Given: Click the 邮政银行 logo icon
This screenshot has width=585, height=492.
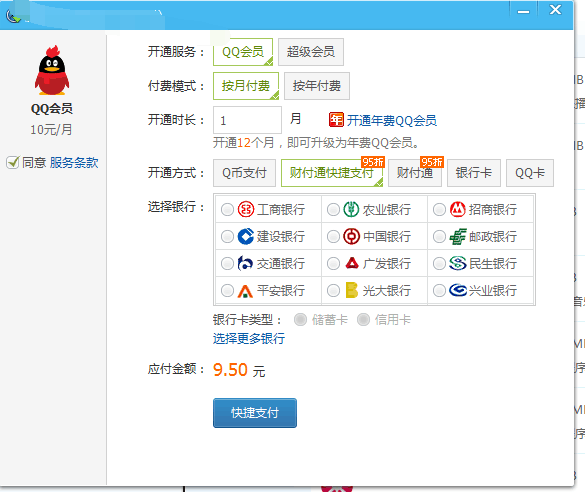Looking at the screenshot, I should tap(458, 236).
